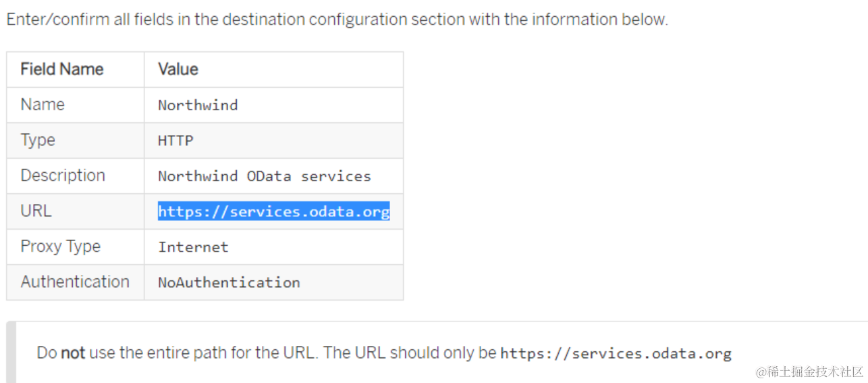This screenshot has height=383, width=868.
Task: Click the 'Authentication' field label
Action: point(75,282)
